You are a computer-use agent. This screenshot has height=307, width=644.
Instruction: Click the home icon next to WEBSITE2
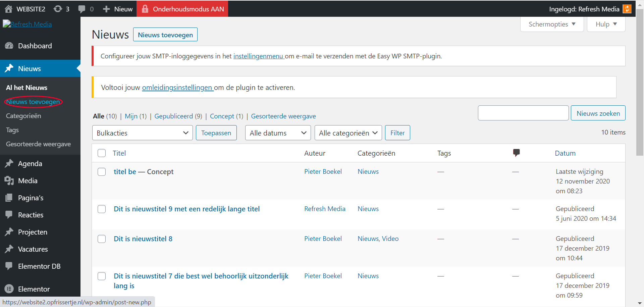click(x=9, y=9)
